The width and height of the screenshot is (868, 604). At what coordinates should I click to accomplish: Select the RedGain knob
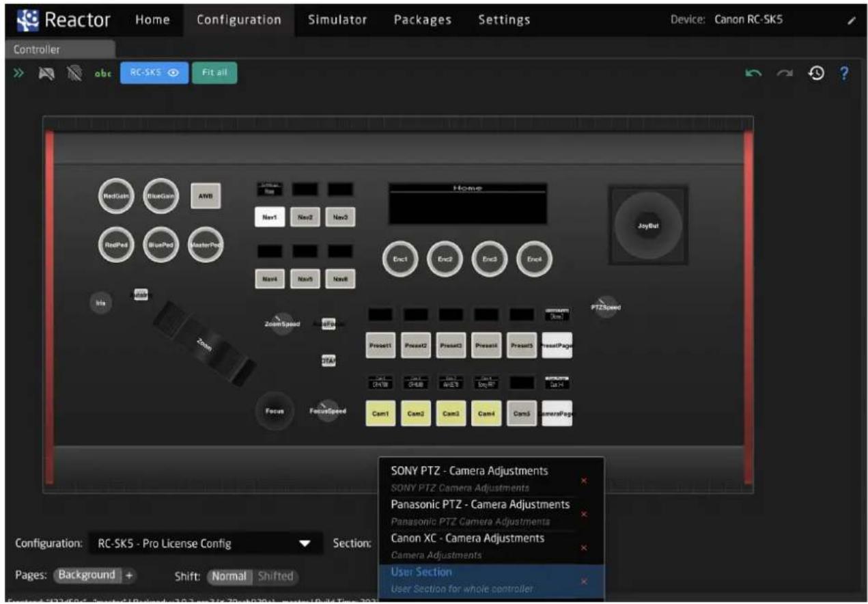[117, 195]
